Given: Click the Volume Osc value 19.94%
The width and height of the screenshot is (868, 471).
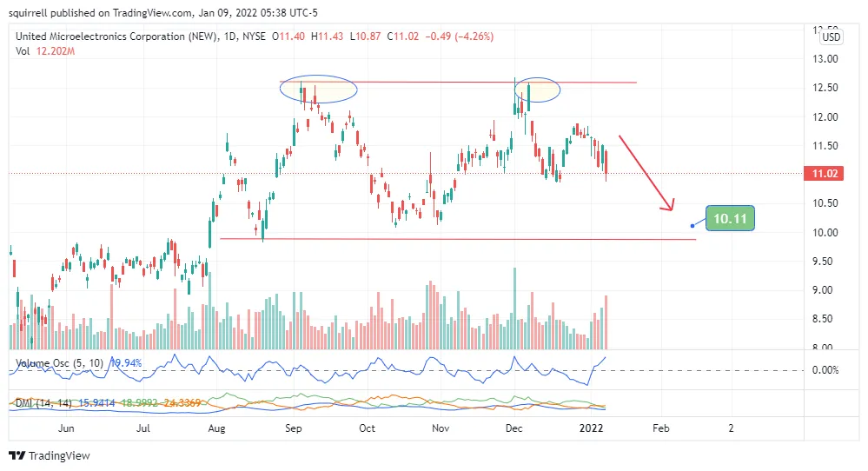Looking at the screenshot, I should (x=126, y=363).
